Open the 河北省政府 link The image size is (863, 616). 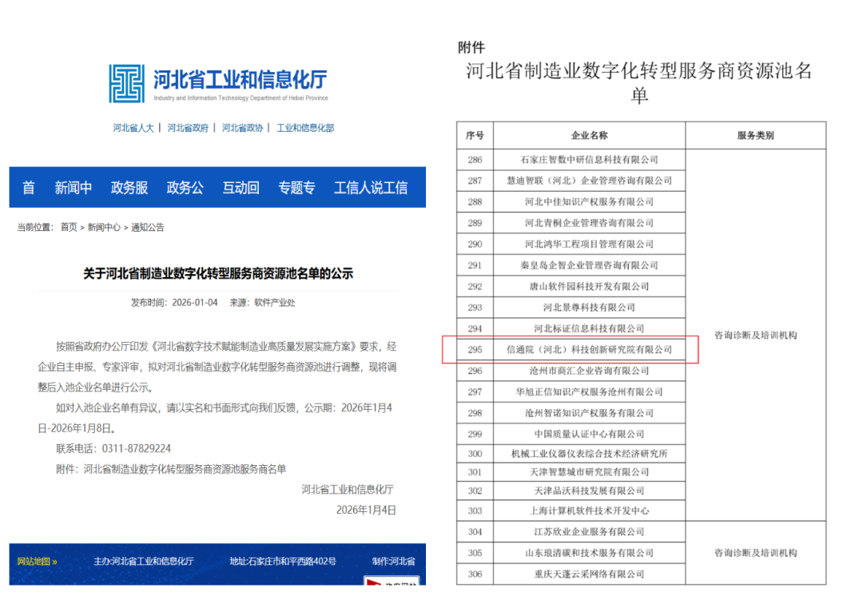[188, 128]
